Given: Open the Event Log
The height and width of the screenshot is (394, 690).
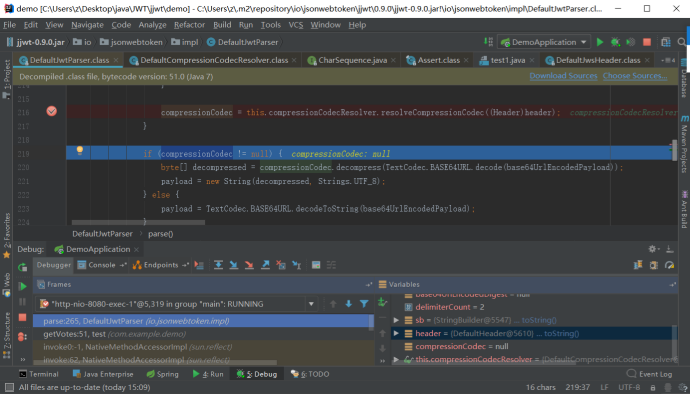Looking at the screenshot, I should pos(649,374).
